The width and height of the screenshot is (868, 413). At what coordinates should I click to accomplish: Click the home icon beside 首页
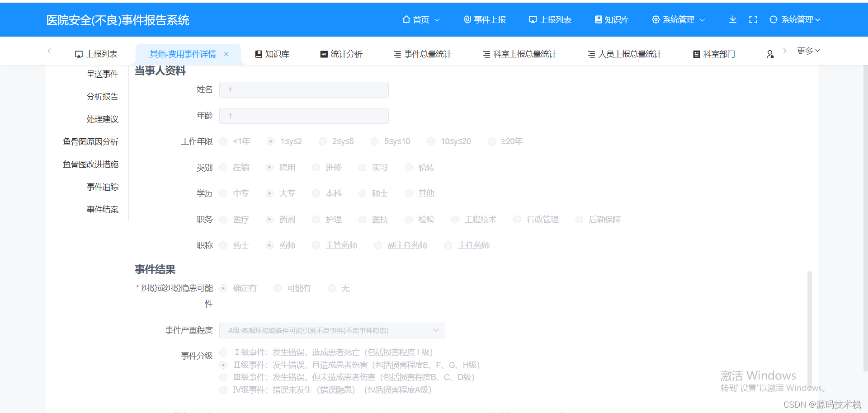[x=406, y=19]
